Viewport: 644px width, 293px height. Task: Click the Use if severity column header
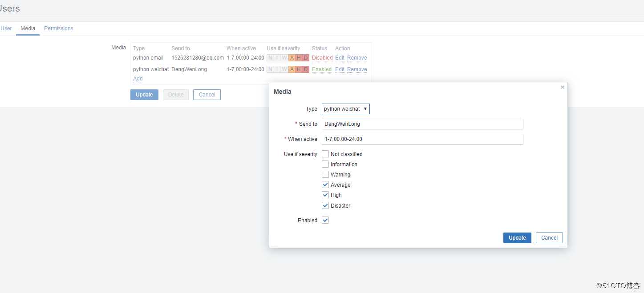pyautogui.click(x=284, y=48)
